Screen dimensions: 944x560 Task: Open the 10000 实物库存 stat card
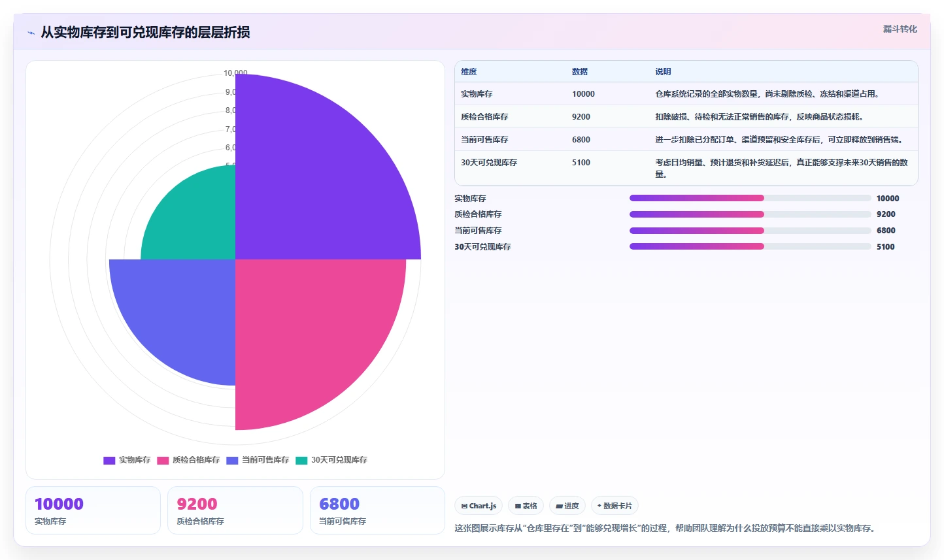click(93, 510)
